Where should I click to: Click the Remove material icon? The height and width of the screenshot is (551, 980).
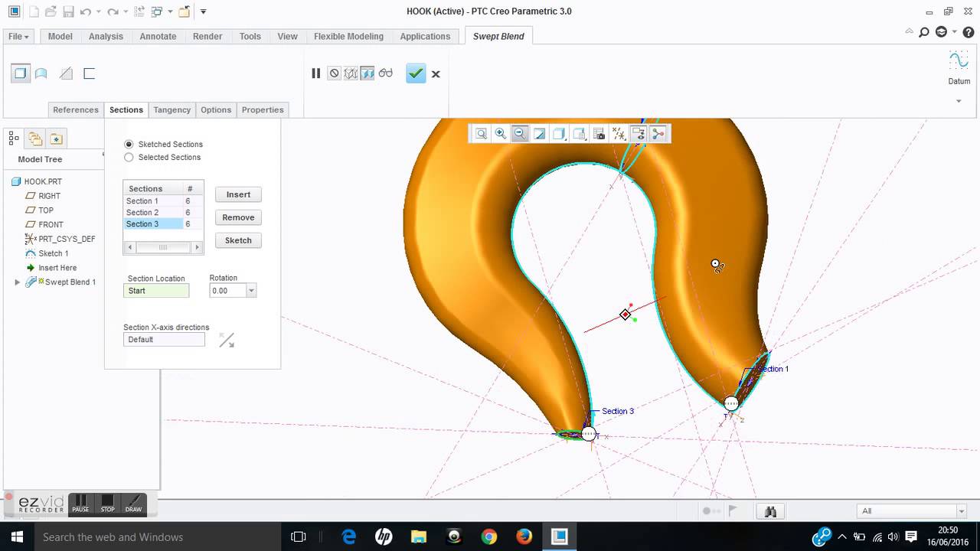(x=67, y=73)
